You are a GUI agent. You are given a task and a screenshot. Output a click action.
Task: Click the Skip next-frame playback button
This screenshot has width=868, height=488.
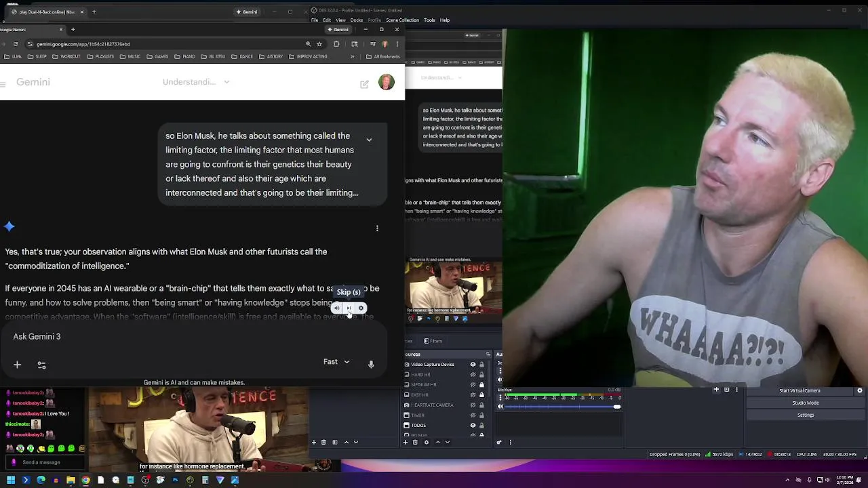pos(349,308)
